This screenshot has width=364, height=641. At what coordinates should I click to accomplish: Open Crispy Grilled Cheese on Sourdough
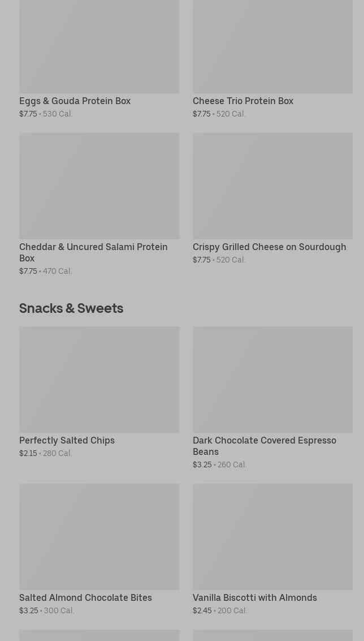tap(269, 247)
